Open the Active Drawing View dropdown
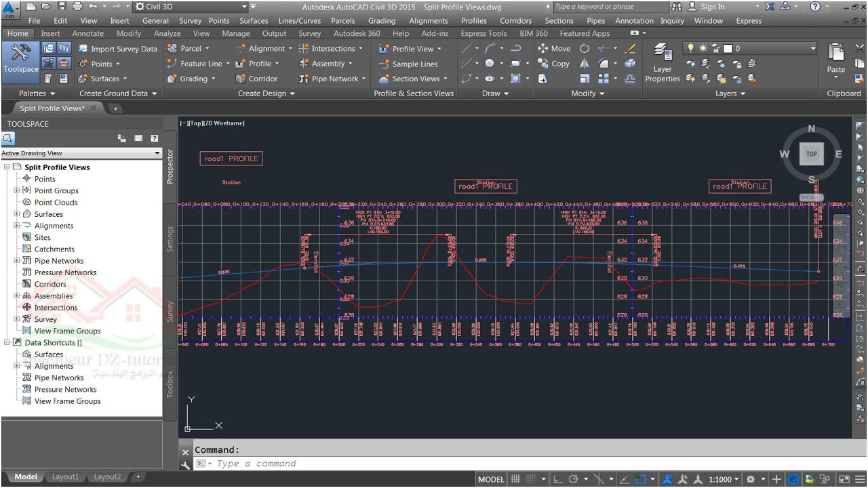868x488 pixels. 81,153
